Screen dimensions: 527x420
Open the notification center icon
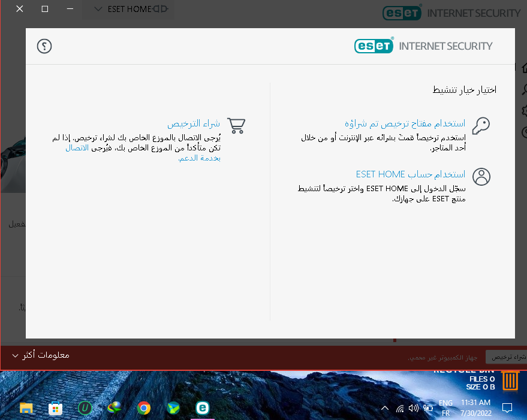tap(507, 408)
